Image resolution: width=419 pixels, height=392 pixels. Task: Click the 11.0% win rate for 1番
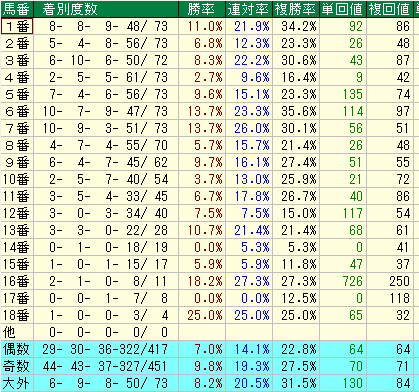click(205, 26)
